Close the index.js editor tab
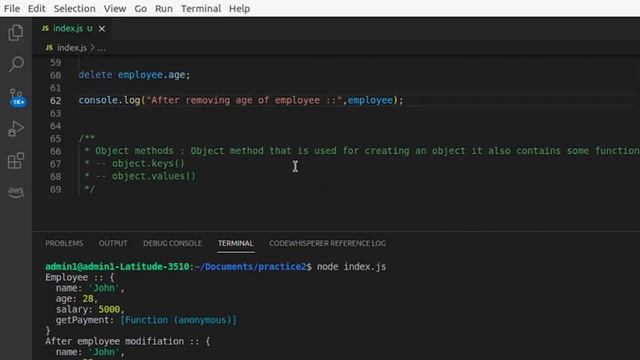 102,29
